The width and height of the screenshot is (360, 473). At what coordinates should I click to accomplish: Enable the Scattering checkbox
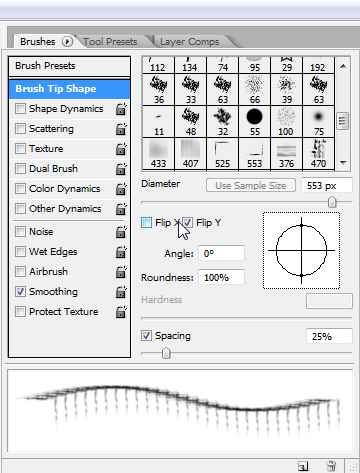click(x=20, y=129)
